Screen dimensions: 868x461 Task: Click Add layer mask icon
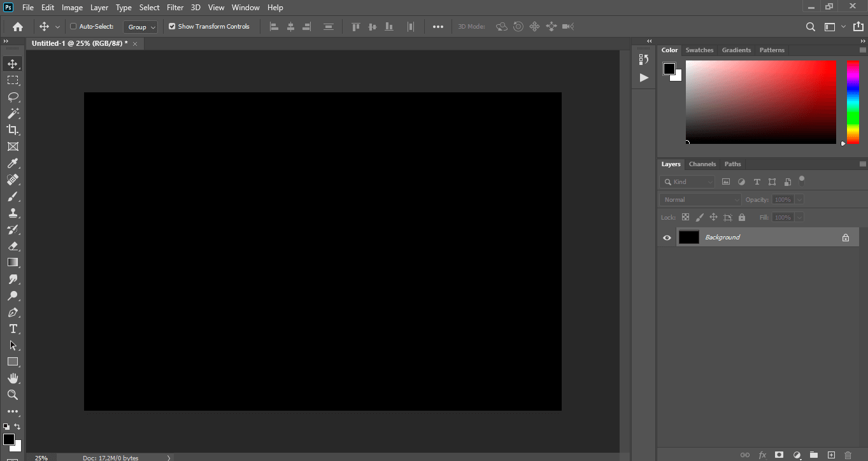point(779,455)
